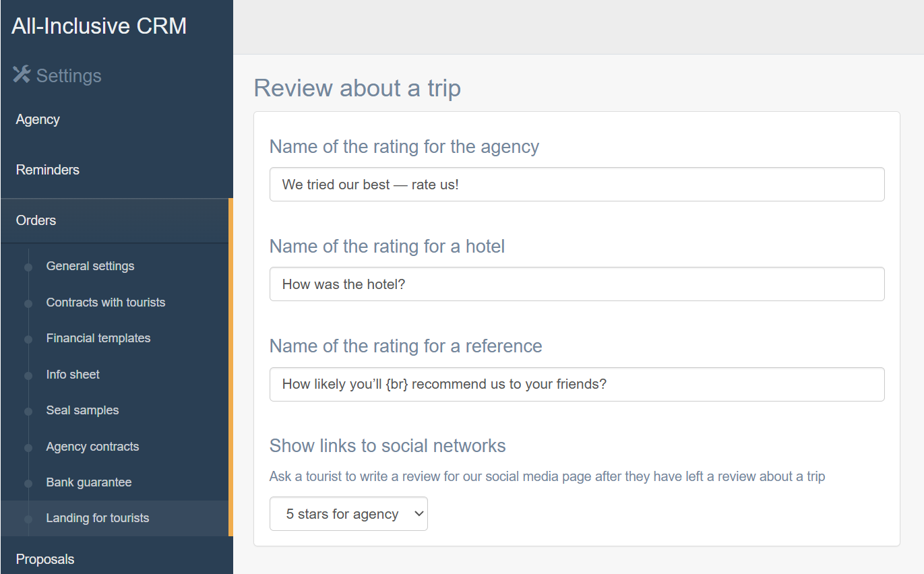This screenshot has height=574, width=924.
Task: Go to Bank guarantee settings
Action: coord(89,482)
